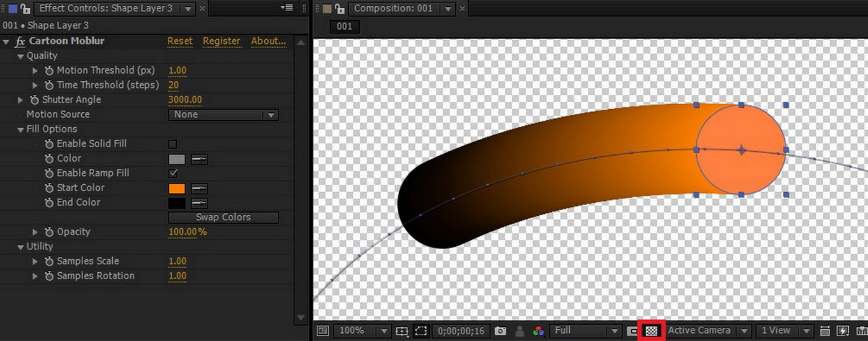This screenshot has width=868, height=341.
Task: Click the region of interest icon
Action: pyautogui.click(x=421, y=331)
